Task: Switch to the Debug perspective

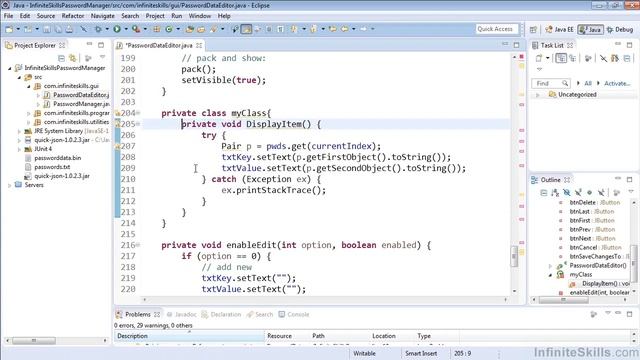Action: click(x=620, y=29)
